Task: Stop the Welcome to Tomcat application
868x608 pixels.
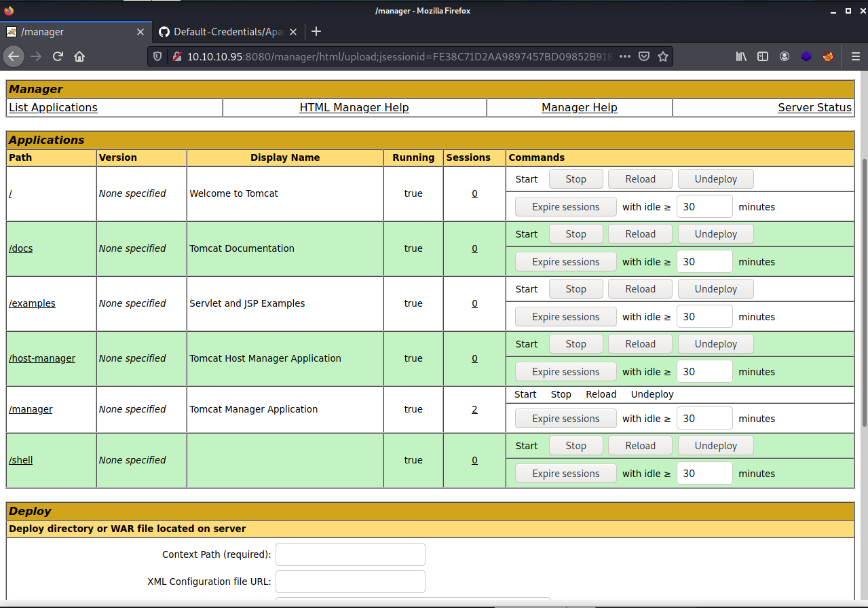Action: coord(575,179)
